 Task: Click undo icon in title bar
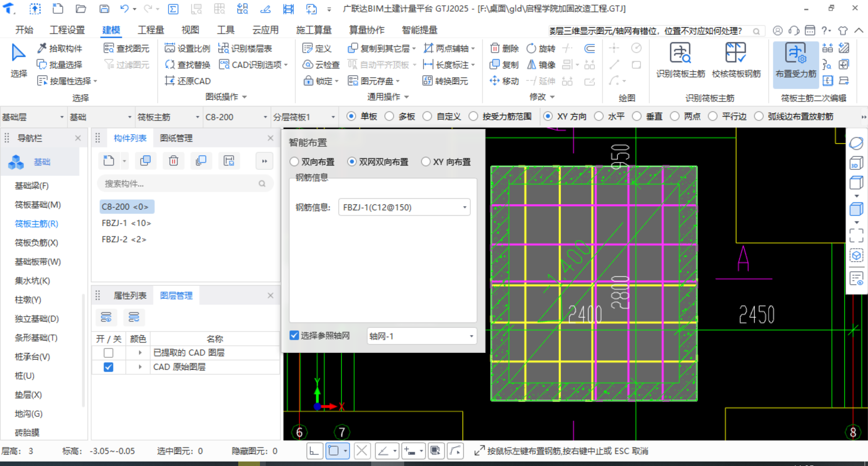point(125,9)
